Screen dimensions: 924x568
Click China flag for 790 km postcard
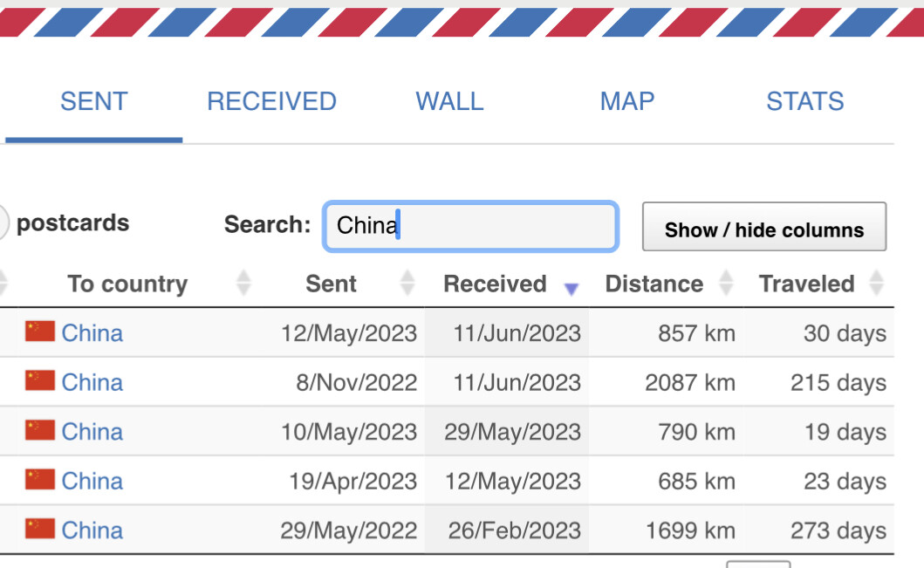click(40, 431)
